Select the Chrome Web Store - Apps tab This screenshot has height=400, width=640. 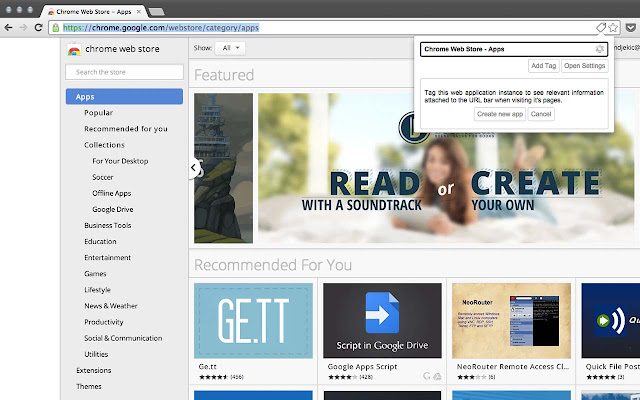94,12
